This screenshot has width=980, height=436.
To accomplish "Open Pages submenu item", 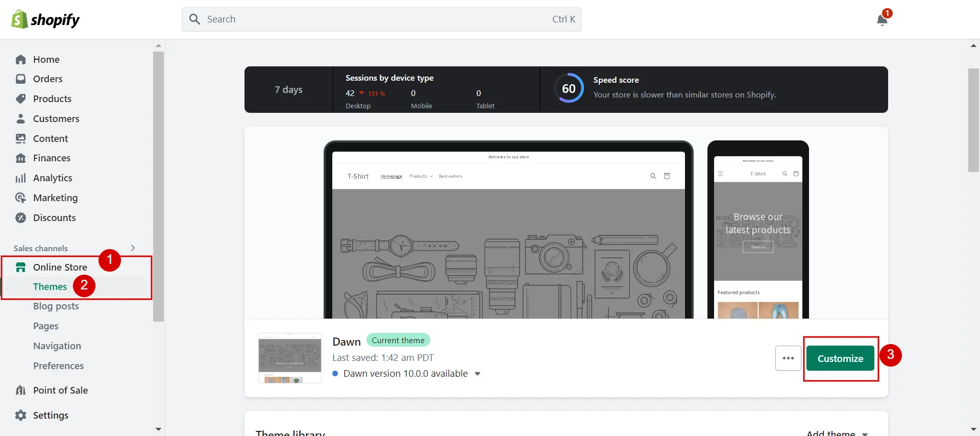I will [x=46, y=326].
